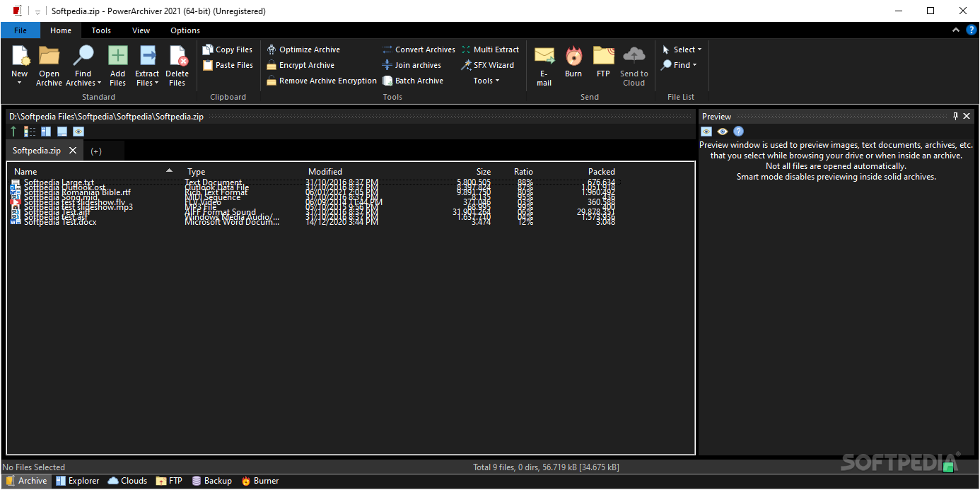
Task: Click Encrypt Archive
Action: pyautogui.click(x=301, y=65)
